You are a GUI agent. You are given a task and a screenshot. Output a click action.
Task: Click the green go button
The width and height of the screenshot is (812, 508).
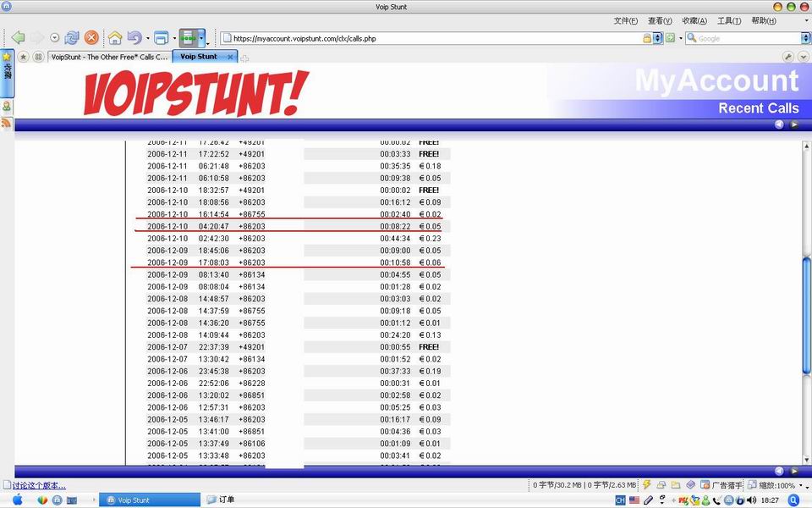pos(670,38)
